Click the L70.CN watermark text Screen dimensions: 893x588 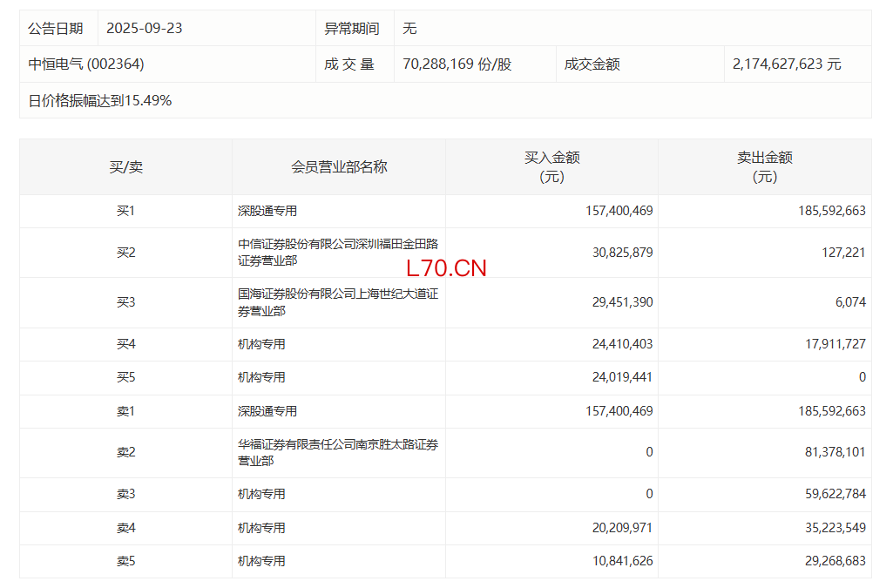446,268
